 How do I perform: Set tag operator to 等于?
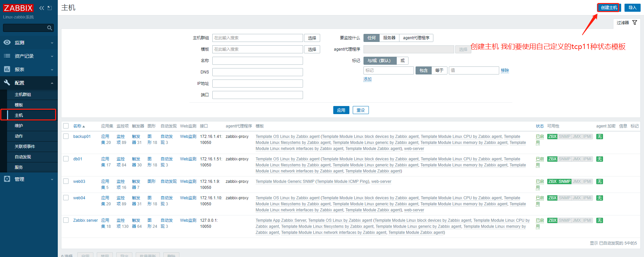coord(439,70)
